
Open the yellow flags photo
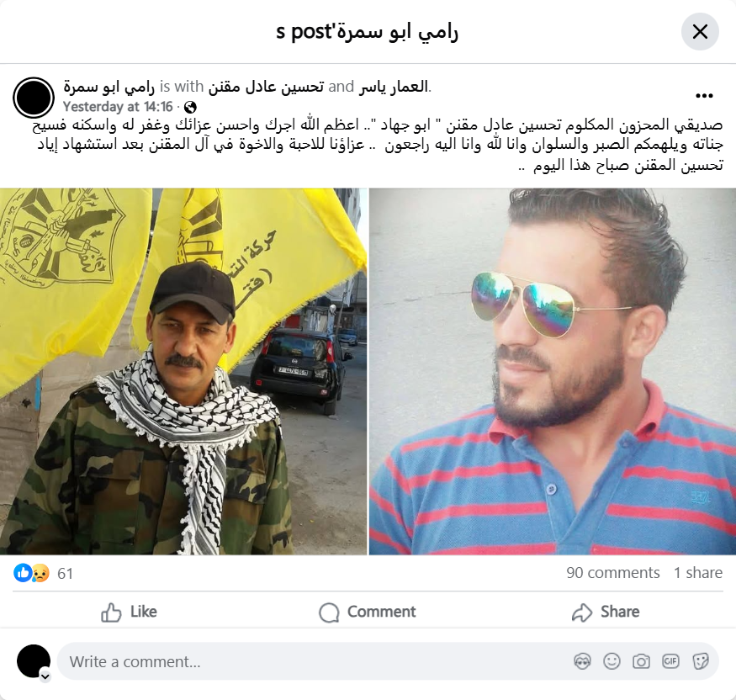pyautogui.click(x=183, y=371)
